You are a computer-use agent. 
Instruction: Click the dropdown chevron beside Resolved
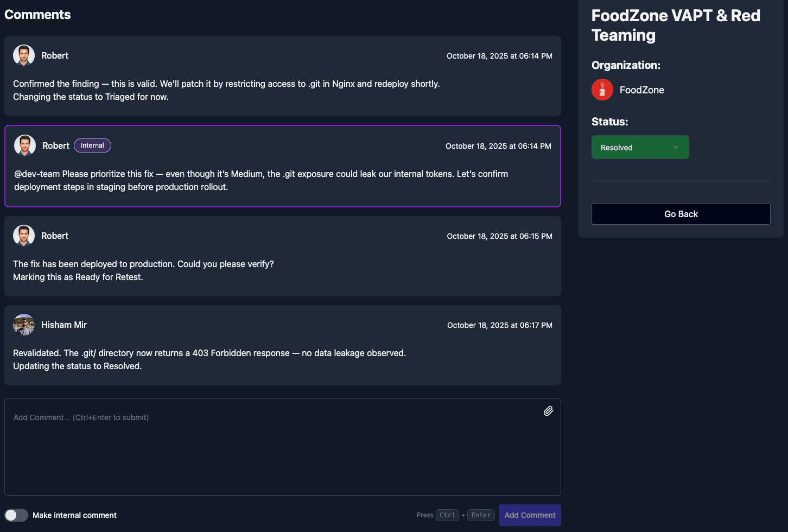pos(676,147)
